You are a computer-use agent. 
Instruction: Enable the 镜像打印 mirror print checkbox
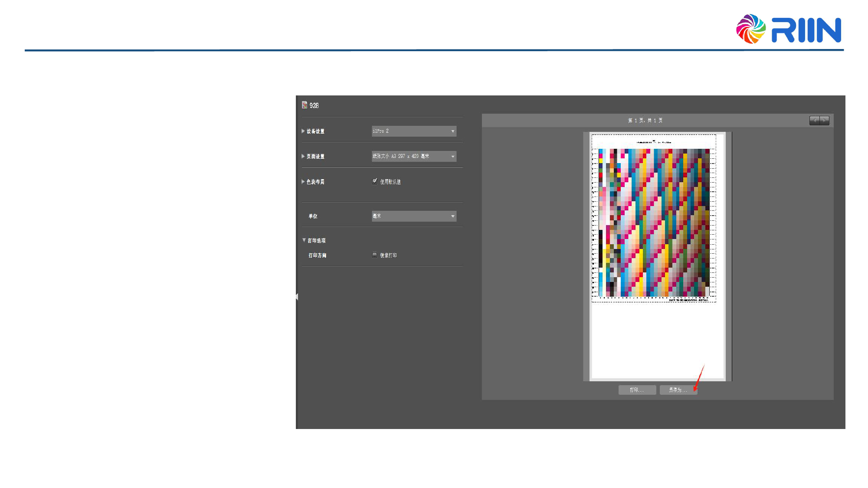374,255
